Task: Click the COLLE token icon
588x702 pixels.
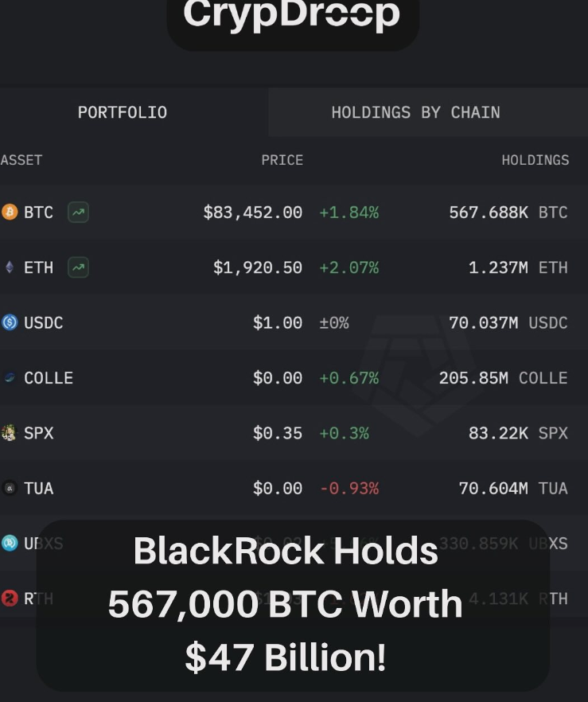Action: point(10,378)
